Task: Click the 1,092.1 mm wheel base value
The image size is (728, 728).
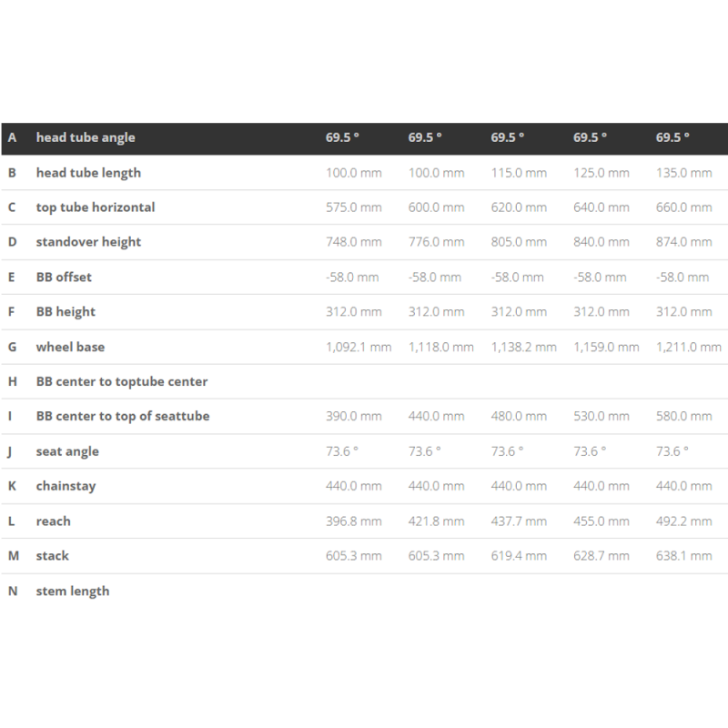Action: 359,347
